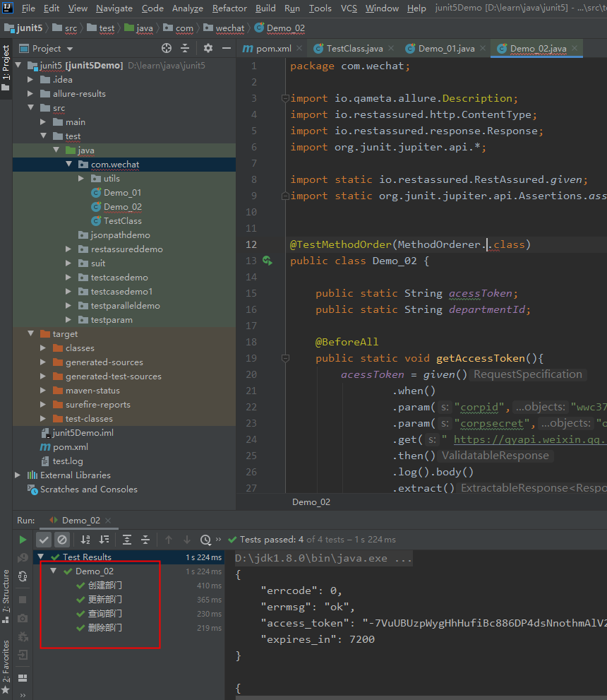Click run gutter icon beside class Demo_02

[x=268, y=261]
